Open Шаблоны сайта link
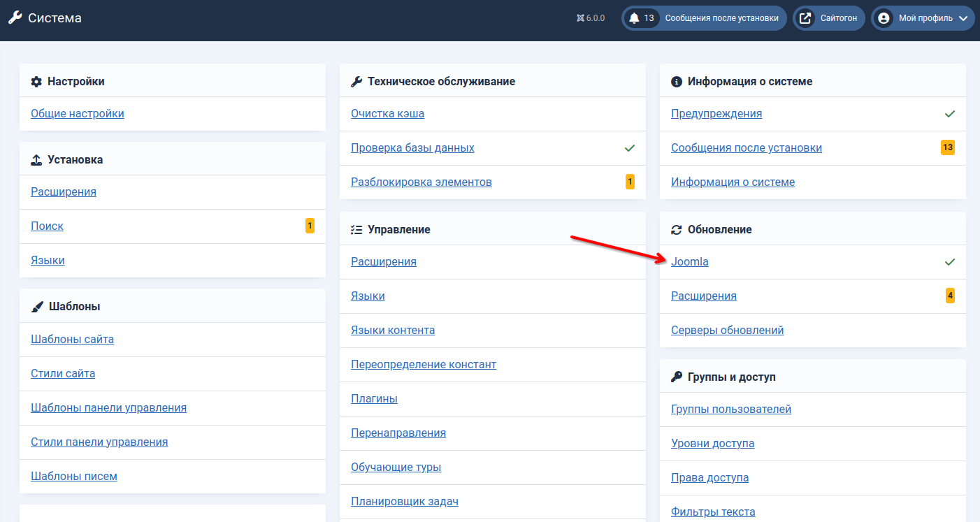 [x=72, y=340]
